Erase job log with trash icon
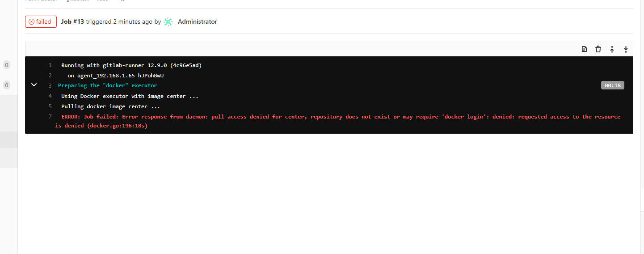 click(598, 49)
